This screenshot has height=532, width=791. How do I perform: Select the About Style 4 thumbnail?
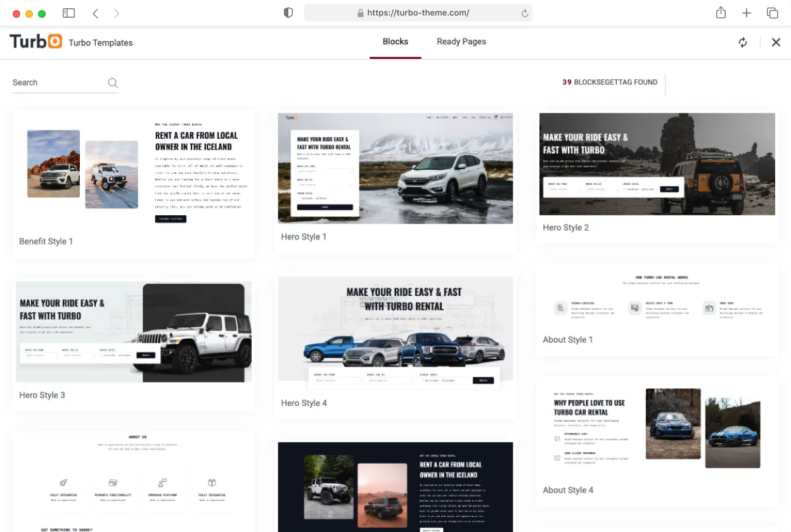tap(657, 429)
